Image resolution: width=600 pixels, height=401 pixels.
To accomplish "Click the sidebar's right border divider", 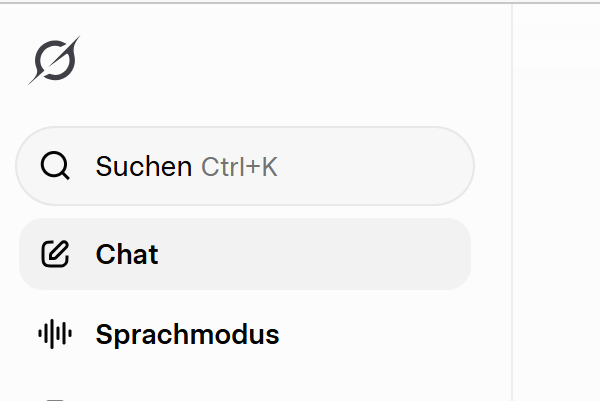I will coord(512,200).
